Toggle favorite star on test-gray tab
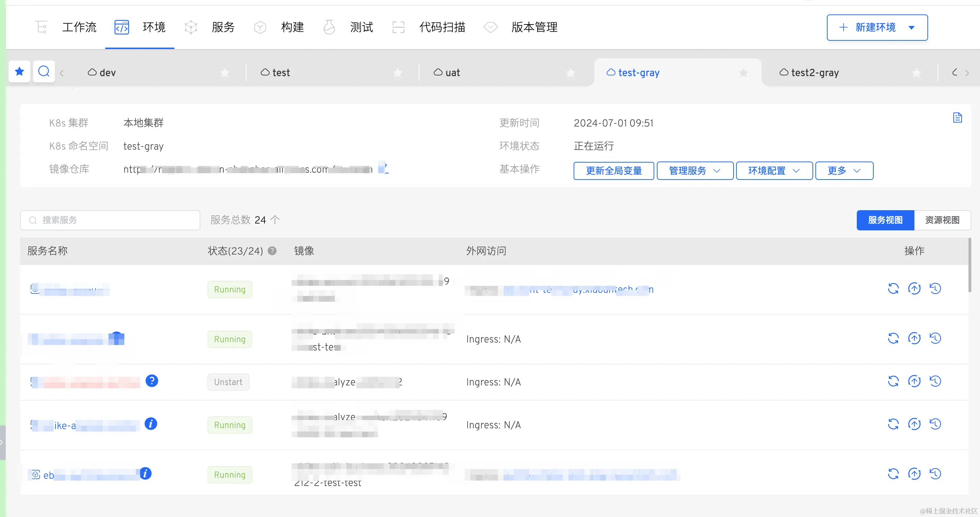 click(x=743, y=72)
